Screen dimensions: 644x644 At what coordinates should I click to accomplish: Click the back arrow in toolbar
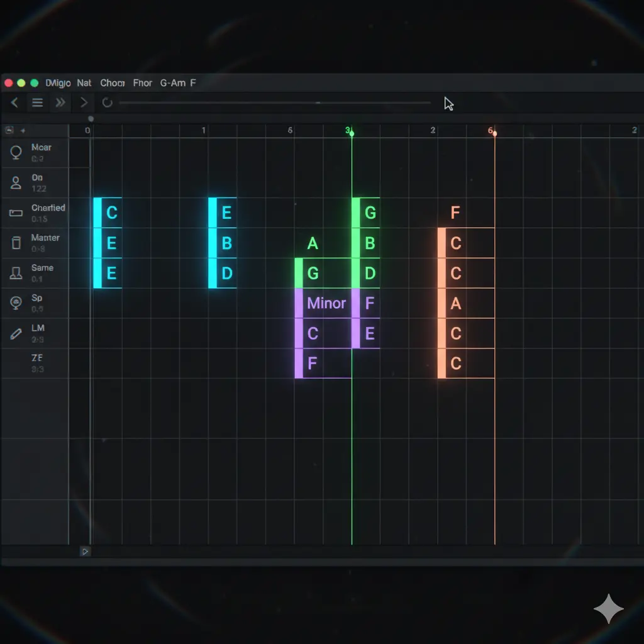[x=14, y=103]
